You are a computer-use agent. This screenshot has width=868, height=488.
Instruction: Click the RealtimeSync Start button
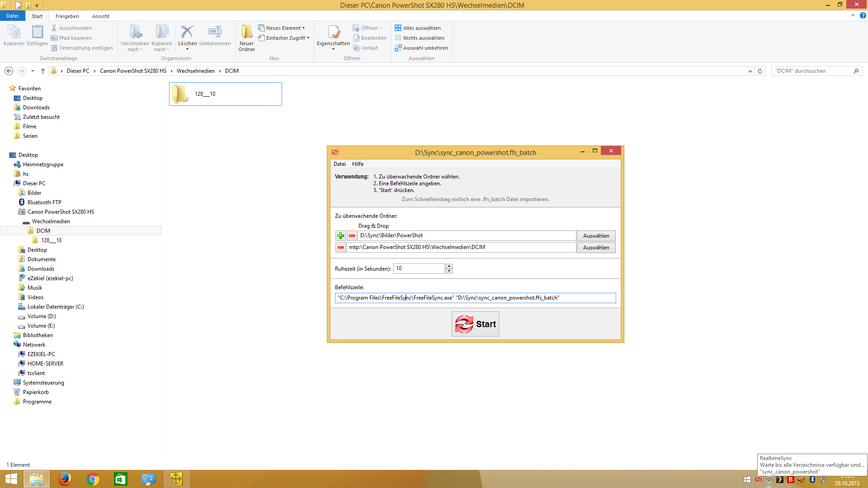coord(475,324)
